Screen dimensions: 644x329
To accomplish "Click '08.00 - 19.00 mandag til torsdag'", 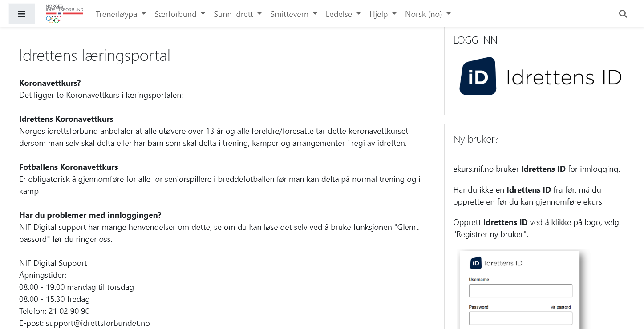I will coord(77,287).
